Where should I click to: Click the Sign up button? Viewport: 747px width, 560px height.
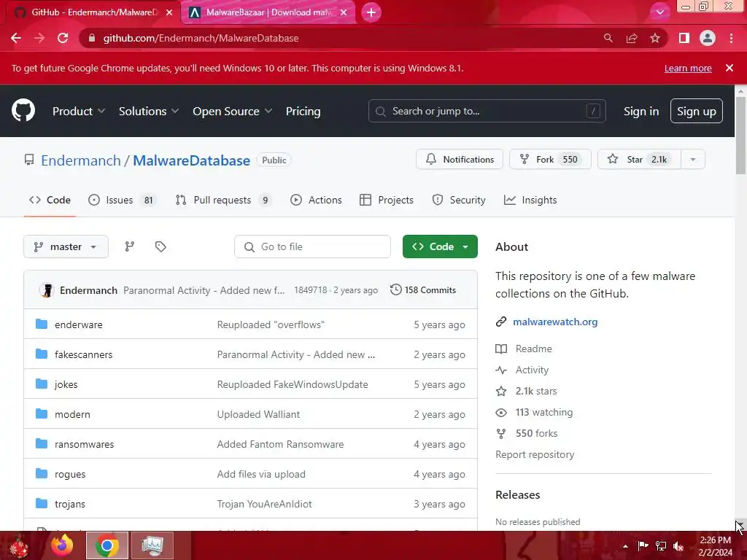pyautogui.click(x=697, y=111)
